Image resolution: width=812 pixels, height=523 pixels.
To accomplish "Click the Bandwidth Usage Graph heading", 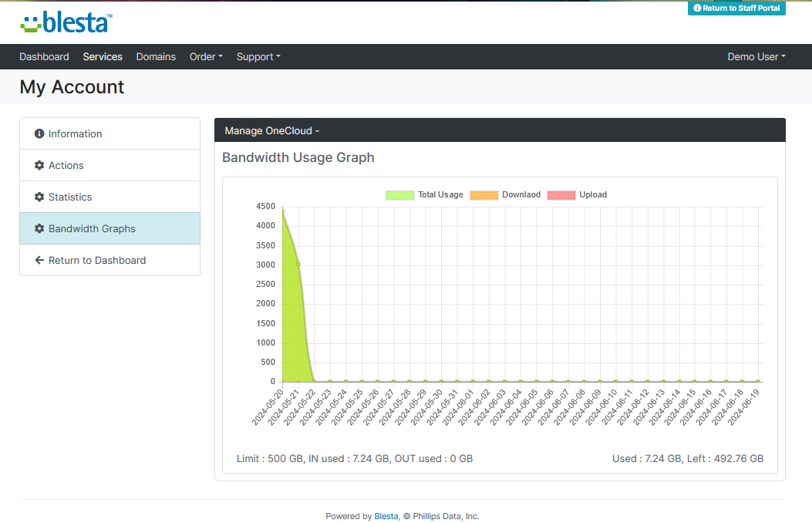I will pos(298,157).
